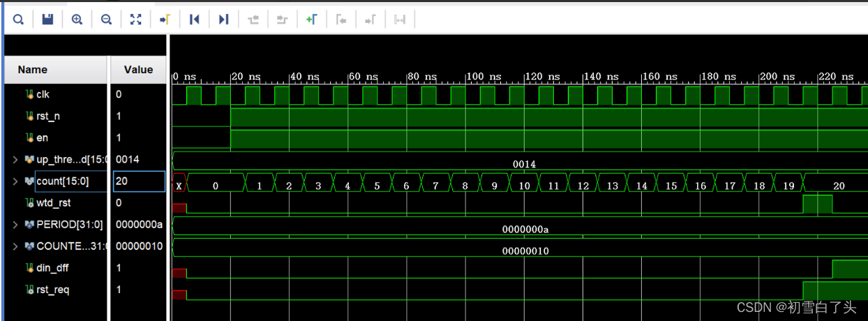Click the red X segment of count waveform

click(179, 182)
